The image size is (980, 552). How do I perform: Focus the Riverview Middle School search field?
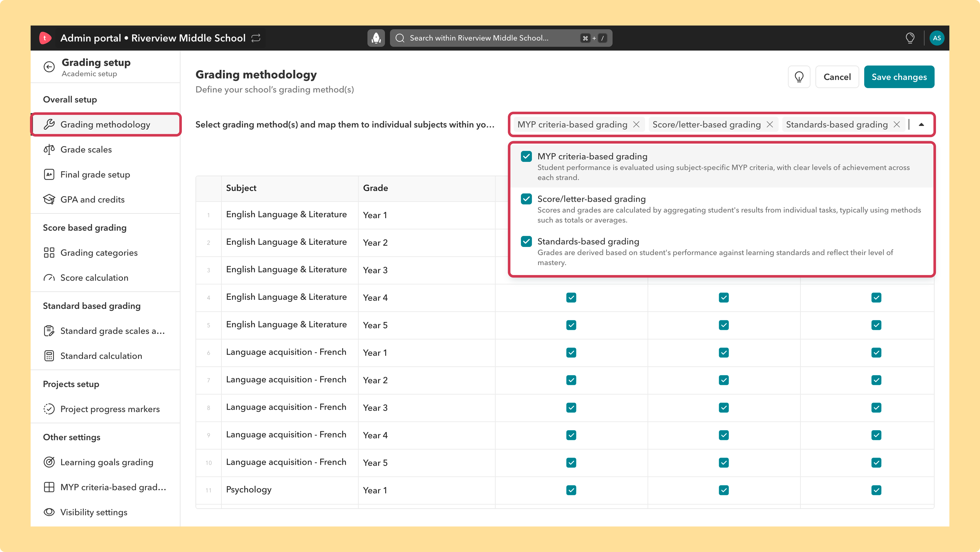point(501,38)
